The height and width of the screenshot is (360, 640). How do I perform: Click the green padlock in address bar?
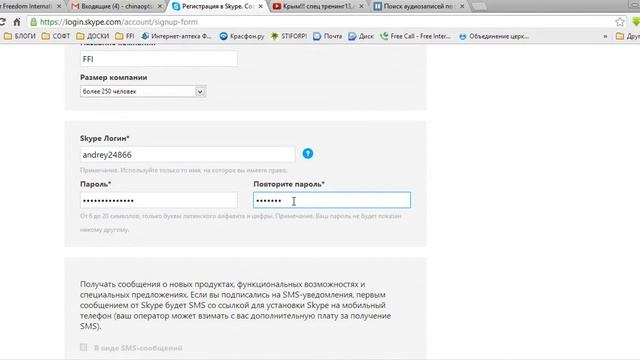(33, 22)
